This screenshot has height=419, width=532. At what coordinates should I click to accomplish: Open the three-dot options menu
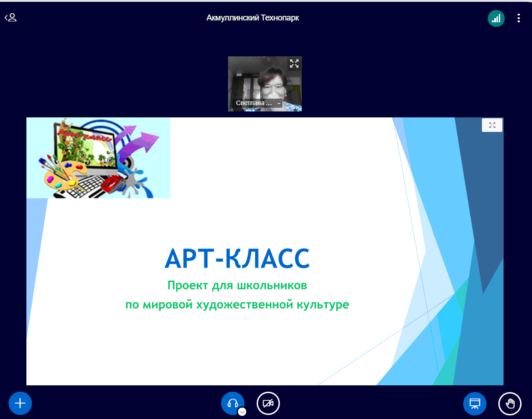[519, 18]
